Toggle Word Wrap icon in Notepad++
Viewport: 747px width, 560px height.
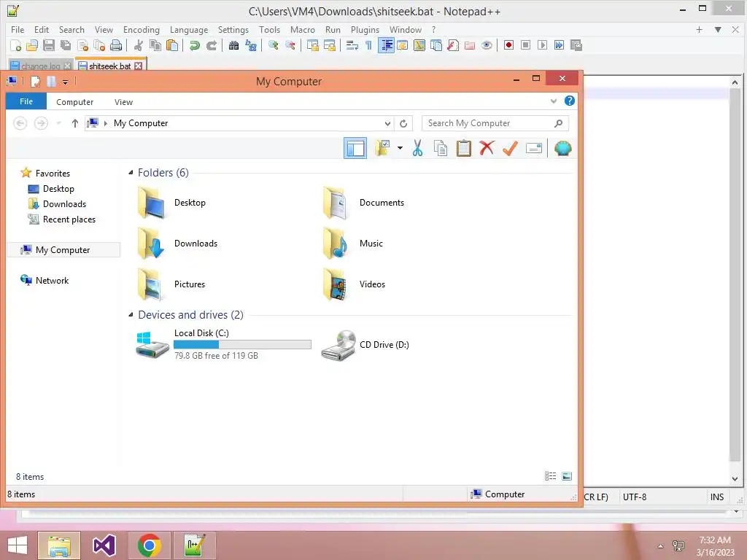click(352, 45)
